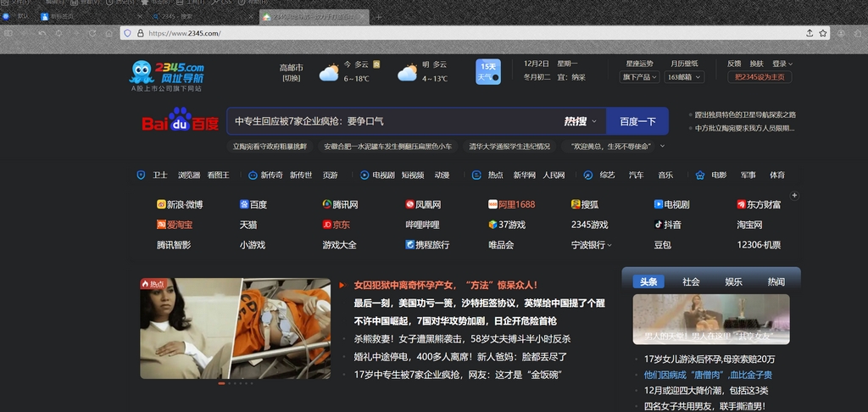
Task: Click 清华大学通报学生违纪情况 hot tag
Action: pyautogui.click(x=509, y=147)
